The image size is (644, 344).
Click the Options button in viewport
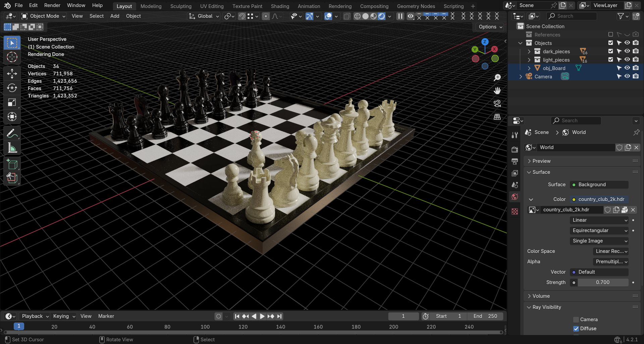pos(490,27)
